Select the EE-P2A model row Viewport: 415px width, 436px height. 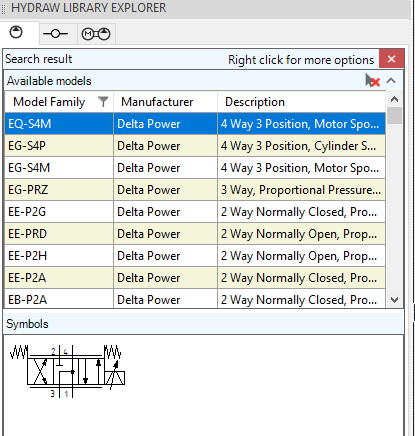pos(195,278)
